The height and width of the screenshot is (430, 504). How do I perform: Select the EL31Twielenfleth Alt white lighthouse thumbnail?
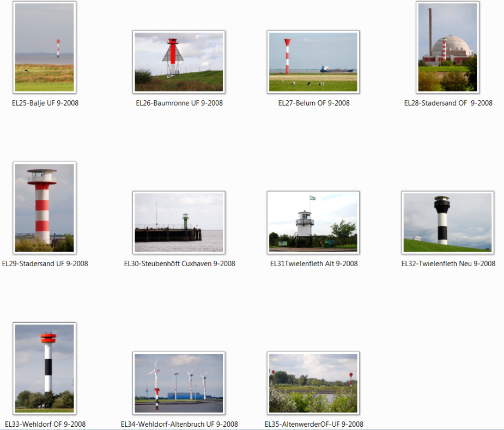pos(313,223)
